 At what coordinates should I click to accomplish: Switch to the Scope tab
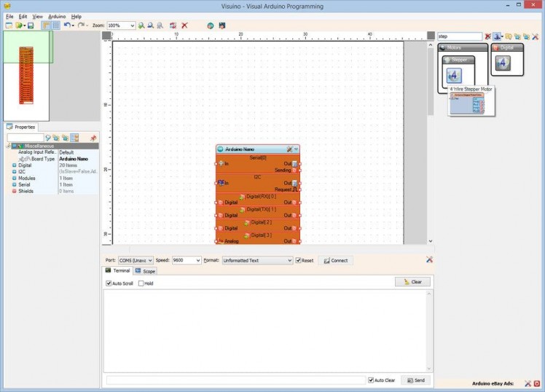[145, 271]
